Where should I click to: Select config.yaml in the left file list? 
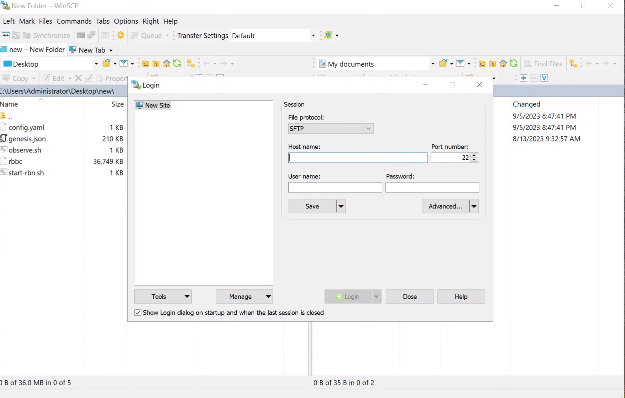26,127
